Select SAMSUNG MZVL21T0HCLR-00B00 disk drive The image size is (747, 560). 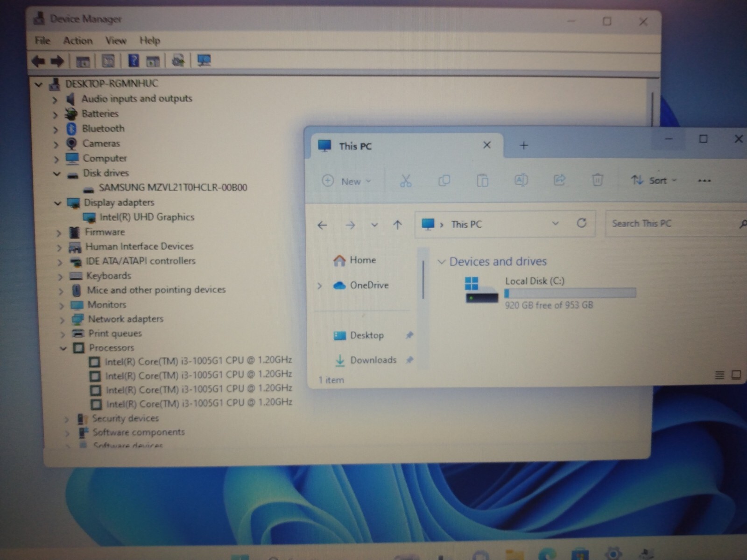(x=173, y=188)
